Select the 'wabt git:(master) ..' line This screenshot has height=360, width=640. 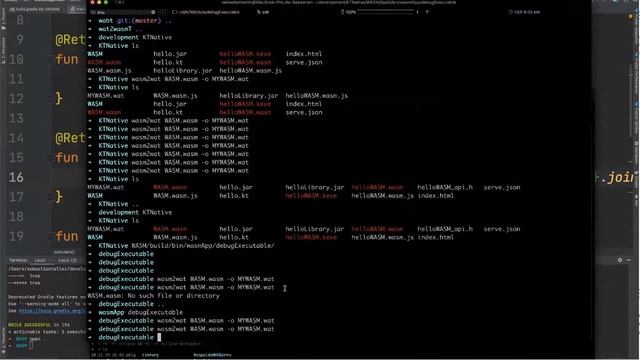tap(130, 20)
